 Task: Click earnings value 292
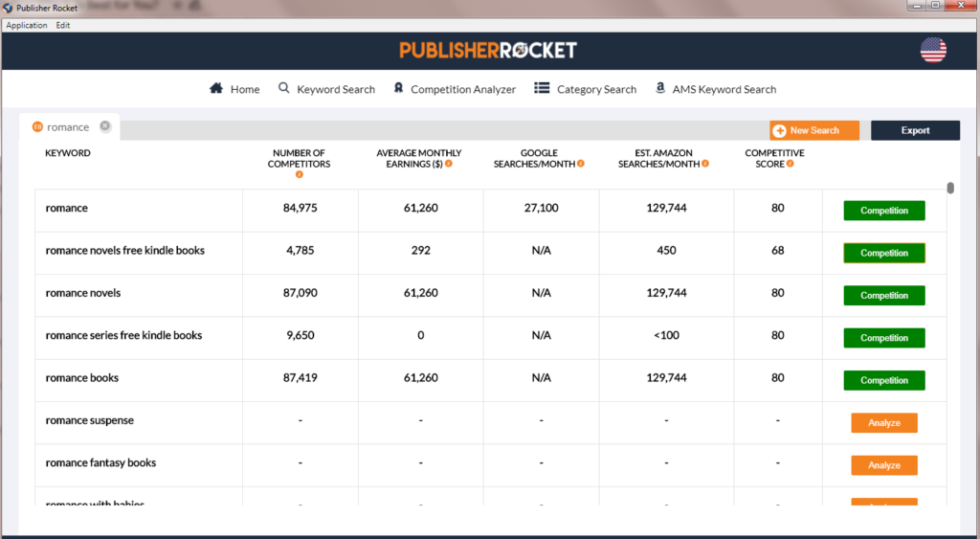[x=421, y=250]
